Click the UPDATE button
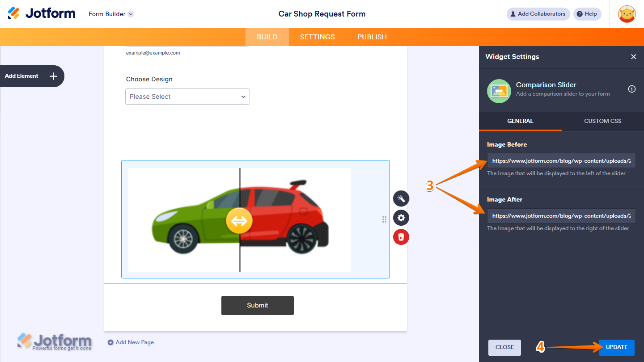This screenshot has width=644, height=362. [x=617, y=347]
